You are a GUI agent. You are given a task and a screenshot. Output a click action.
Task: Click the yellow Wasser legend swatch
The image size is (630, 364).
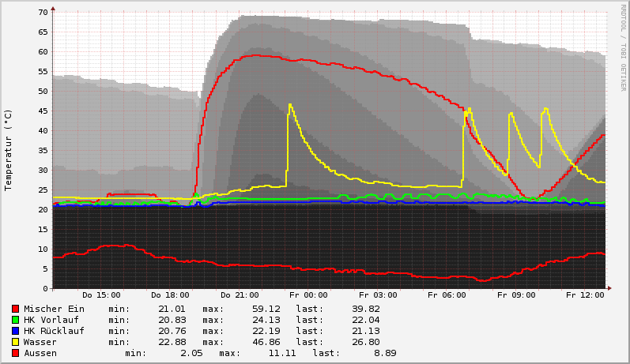16,342
